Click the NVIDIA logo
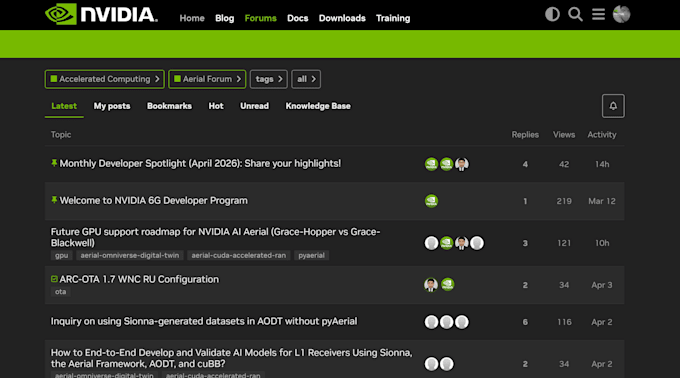The image size is (680, 378). [101, 14]
